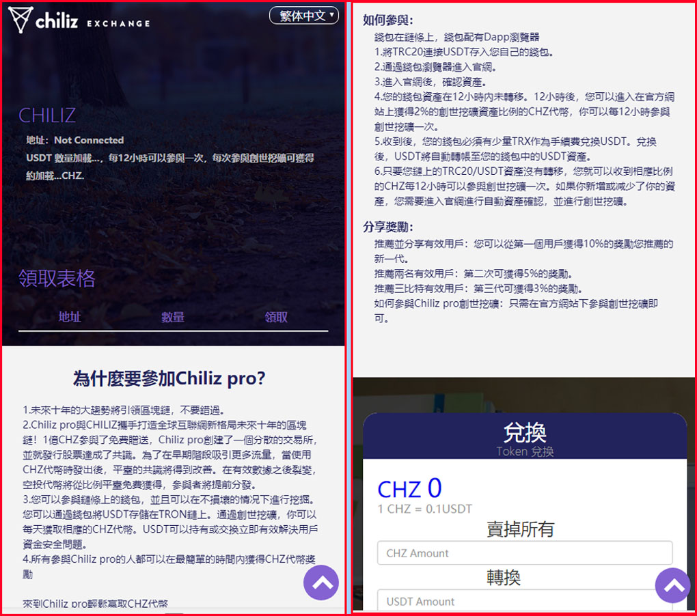Click the CHZ Amount input field

coord(525,553)
